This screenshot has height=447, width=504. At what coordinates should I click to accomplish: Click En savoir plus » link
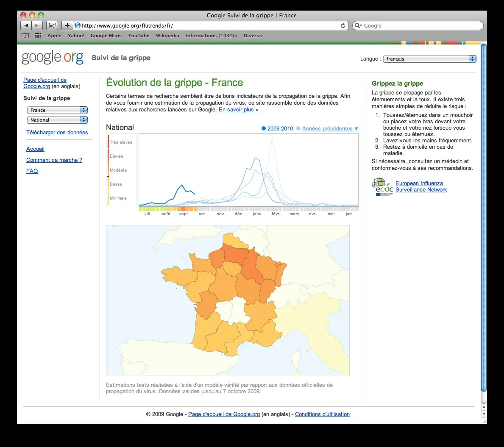click(239, 110)
